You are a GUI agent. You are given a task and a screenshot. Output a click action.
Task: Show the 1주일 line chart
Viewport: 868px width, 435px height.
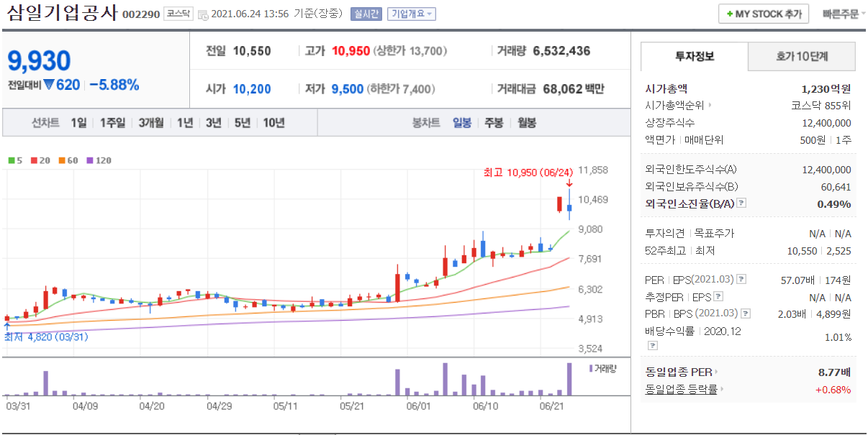tap(112, 123)
